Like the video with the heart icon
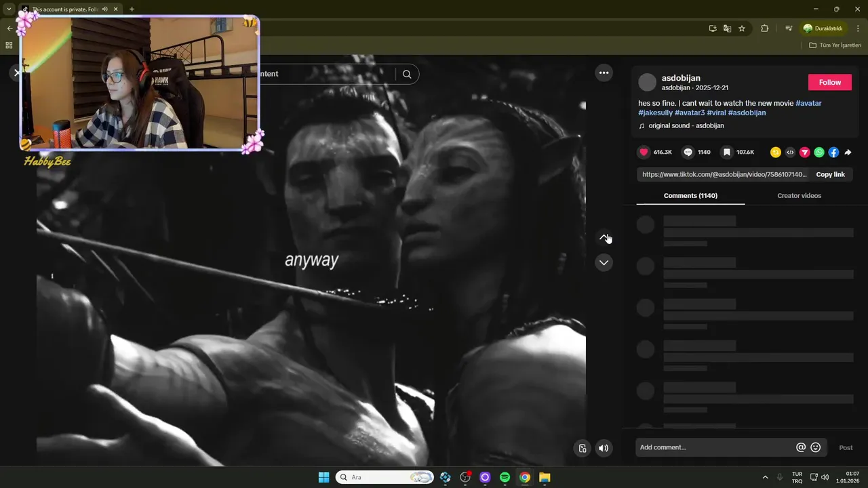Screen dimensions: 868x488 pyautogui.click(x=644, y=152)
